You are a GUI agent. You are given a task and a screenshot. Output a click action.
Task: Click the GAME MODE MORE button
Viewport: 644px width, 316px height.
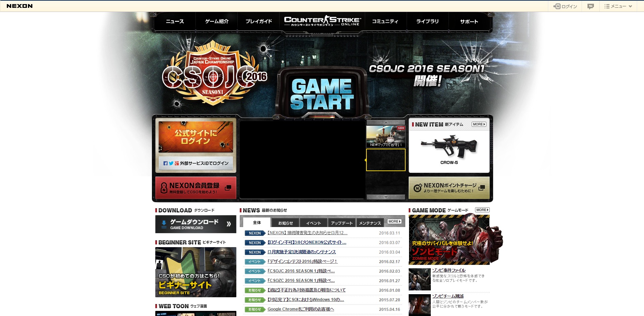pyautogui.click(x=482, y=210)
